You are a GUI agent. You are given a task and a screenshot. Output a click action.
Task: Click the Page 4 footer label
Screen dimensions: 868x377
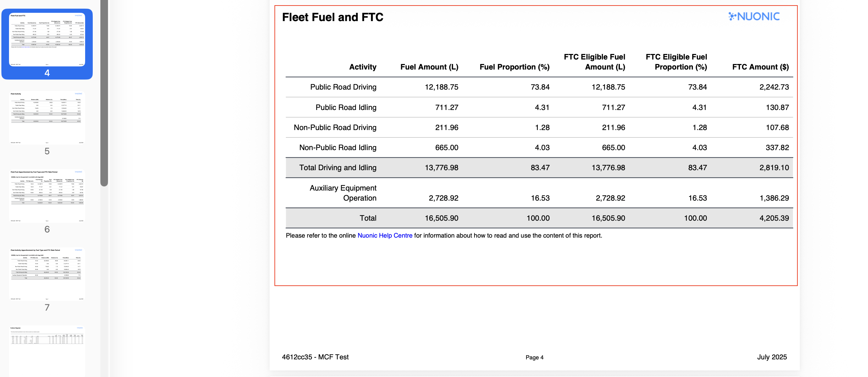(534, 357)
